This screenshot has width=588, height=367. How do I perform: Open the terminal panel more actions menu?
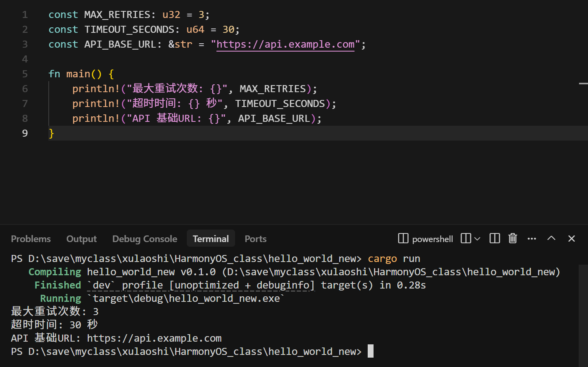[x=532, y=239]
